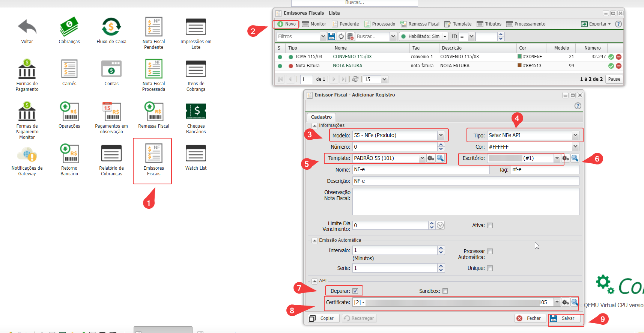The height and width of the screenshot is (333, 644).
Task: Expand the Modelo dropdown
Action: 441,135
